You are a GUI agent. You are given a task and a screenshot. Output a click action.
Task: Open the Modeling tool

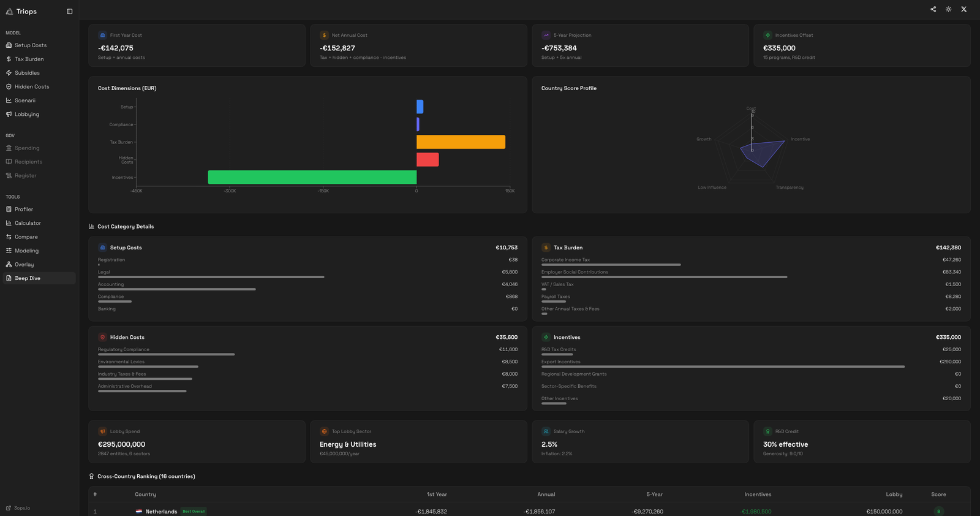click(x=26, y=251)
